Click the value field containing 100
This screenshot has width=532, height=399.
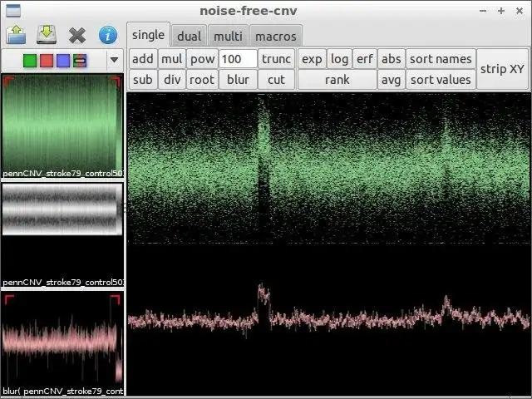238,59
